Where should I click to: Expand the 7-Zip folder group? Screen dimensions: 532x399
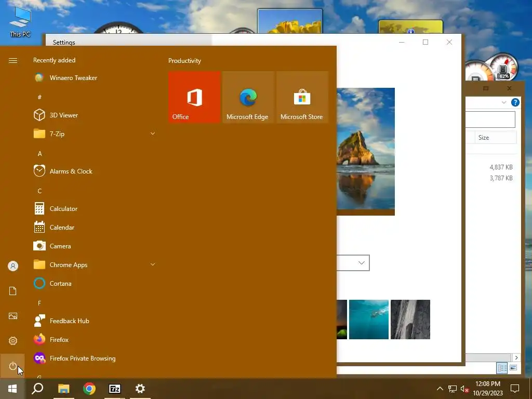(153, 134)
